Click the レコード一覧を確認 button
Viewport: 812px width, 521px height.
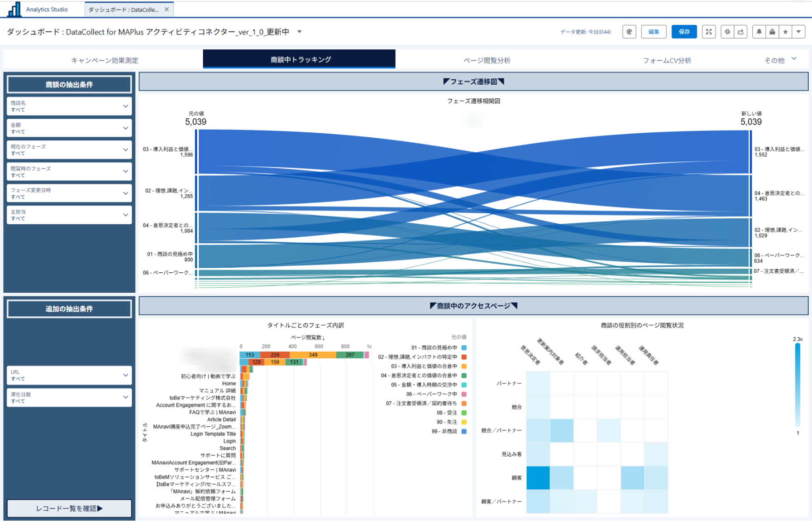(69, 508)
